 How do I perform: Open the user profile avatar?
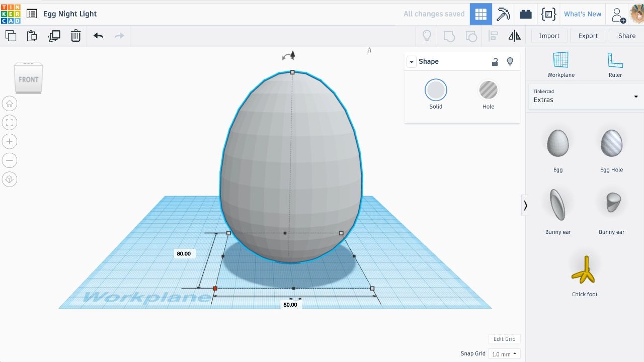click(x=637, y=14)
